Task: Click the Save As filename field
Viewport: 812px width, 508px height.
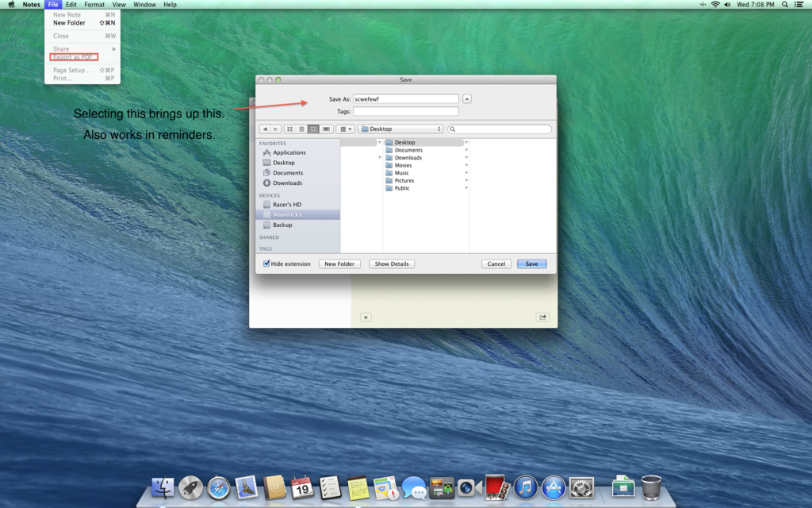Action: (x=405, y=98)
